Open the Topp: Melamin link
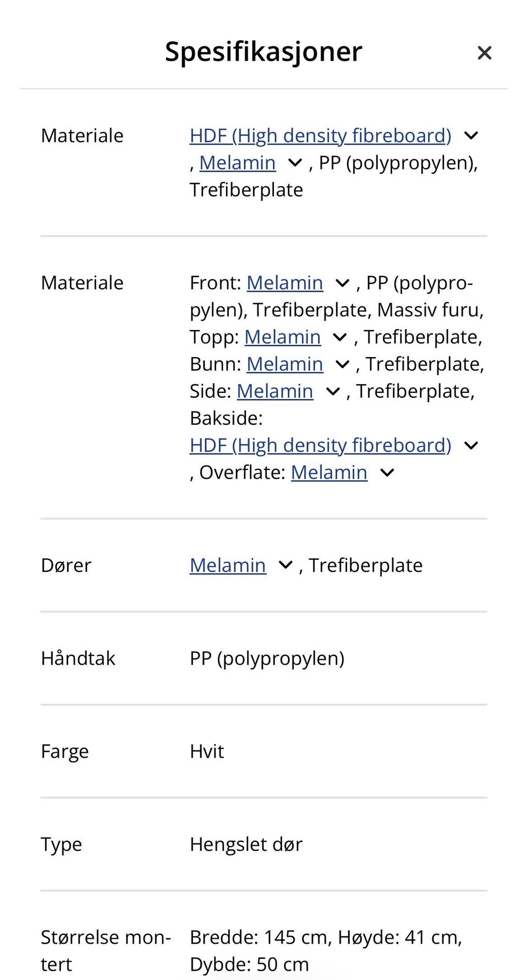 tap(283, 337)
